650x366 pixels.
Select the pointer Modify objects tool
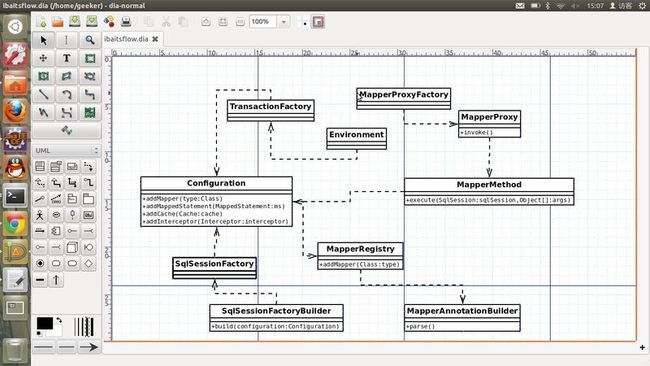43,40
